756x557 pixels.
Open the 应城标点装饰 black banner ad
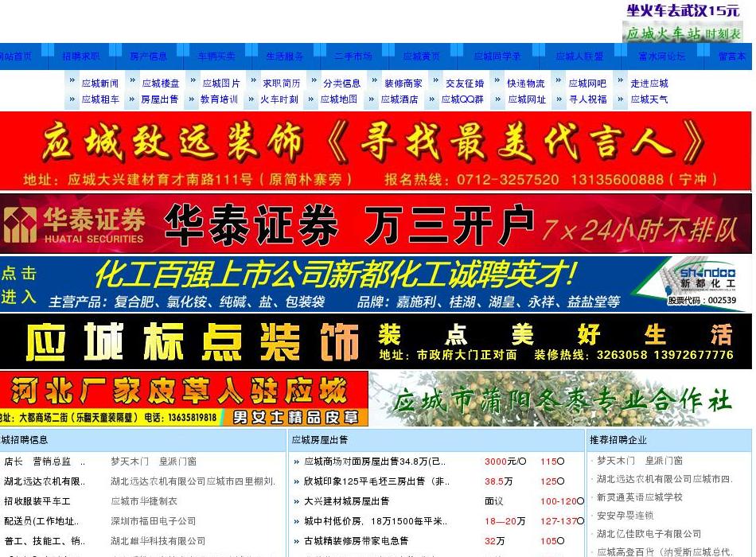pyautogui.click(x=376, y=341)
